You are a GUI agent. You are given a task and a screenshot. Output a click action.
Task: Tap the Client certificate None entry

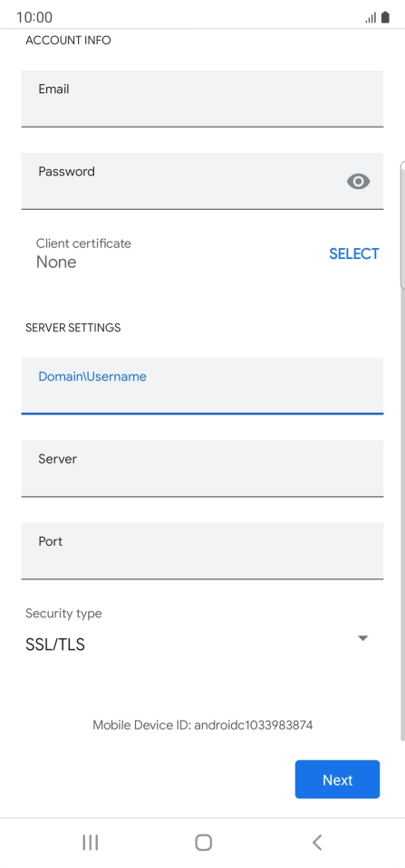83,253
